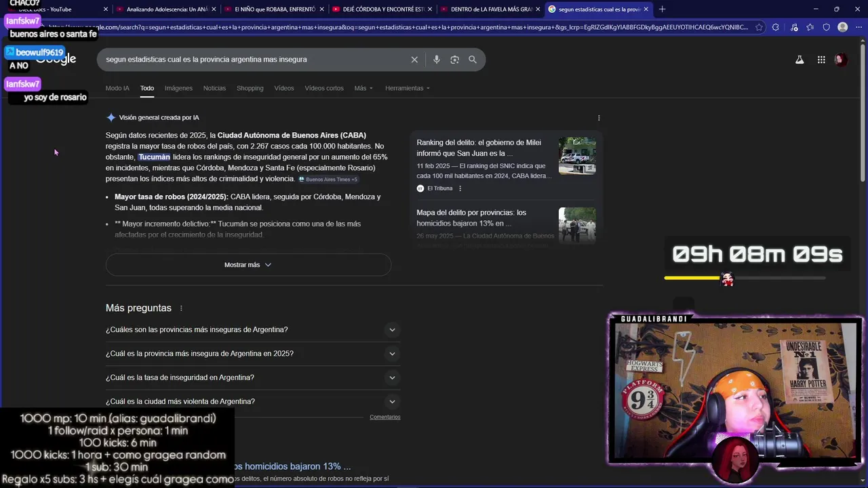868x488 pixels.
Task: Open a new browser tab
Action: coord(662,9)
